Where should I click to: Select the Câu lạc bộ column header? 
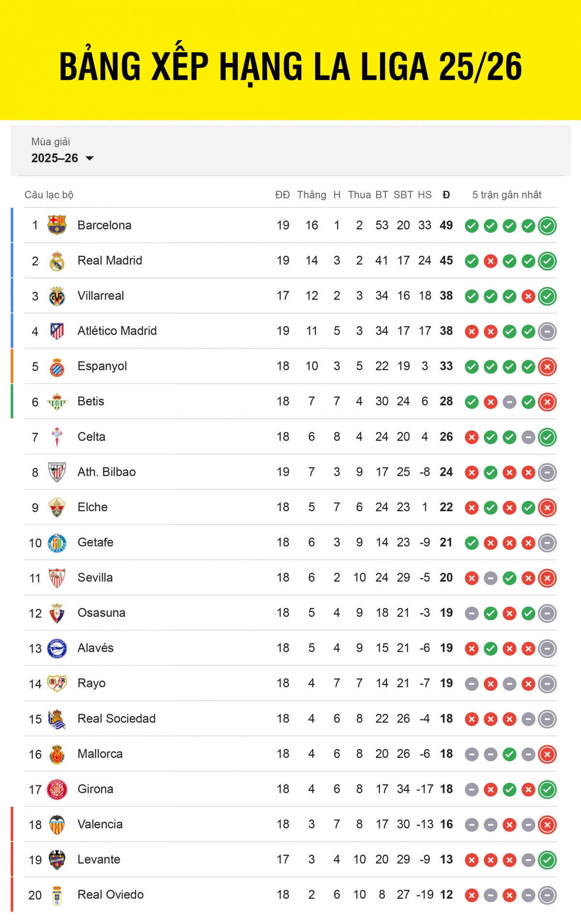[49, 195]
